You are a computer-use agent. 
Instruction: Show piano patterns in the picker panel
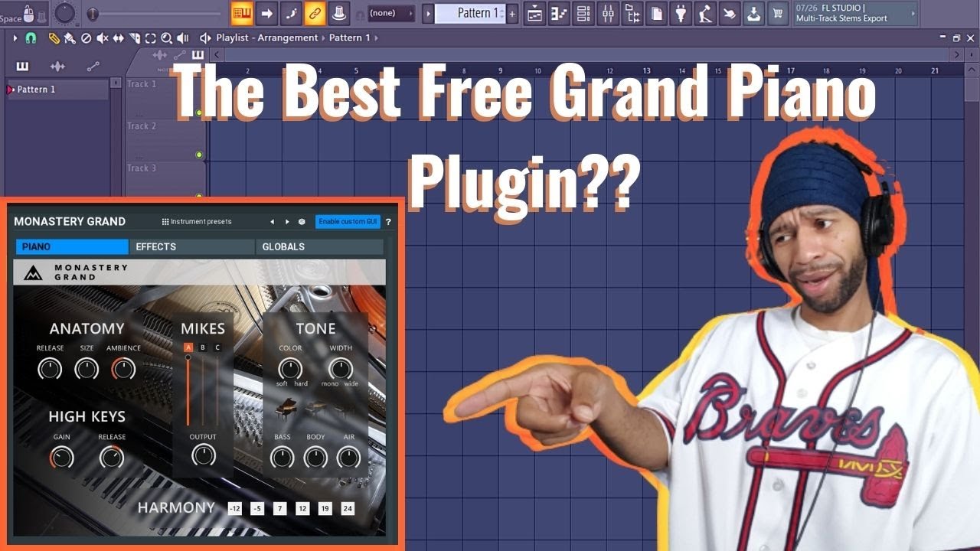pos(22,67)
